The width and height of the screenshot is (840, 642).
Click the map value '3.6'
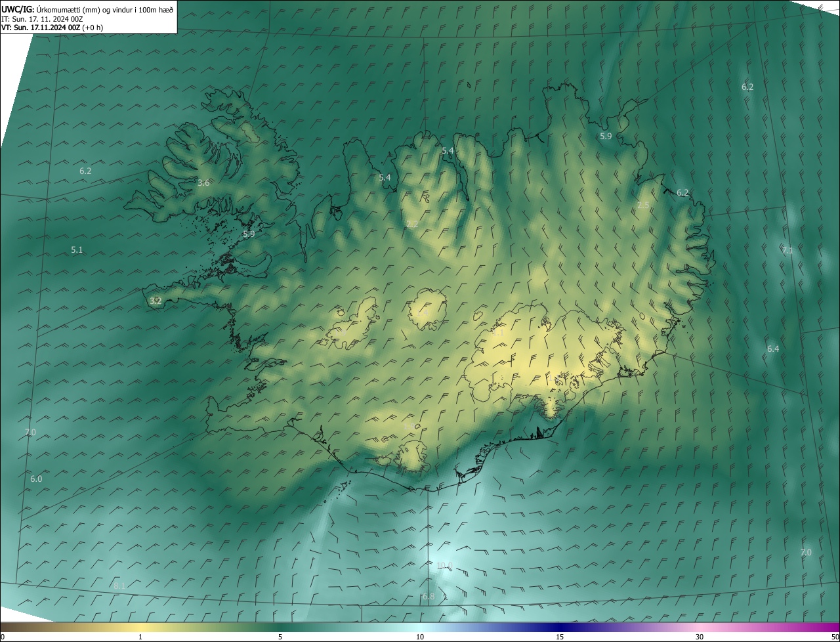(x=203, y=182)
